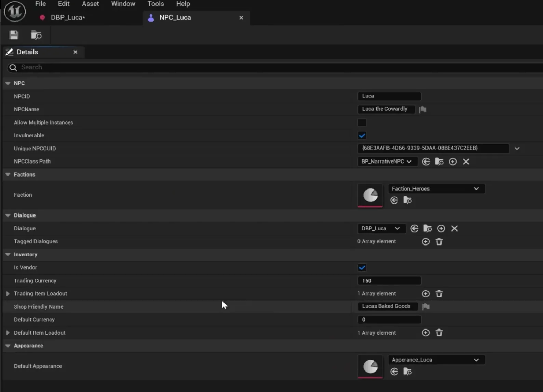Click the Browse to asset toolbar icon
Screen dimensions: 543x392
click(36, 35)
